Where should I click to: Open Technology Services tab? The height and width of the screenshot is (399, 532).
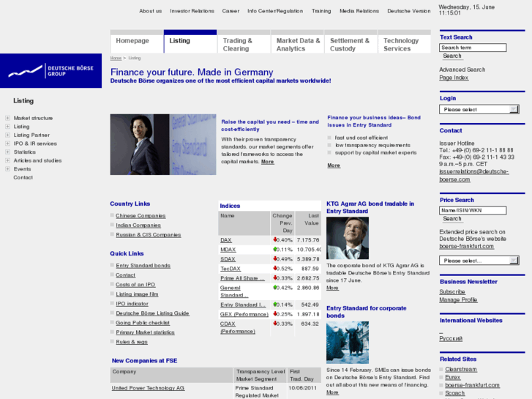pos(404,42)
